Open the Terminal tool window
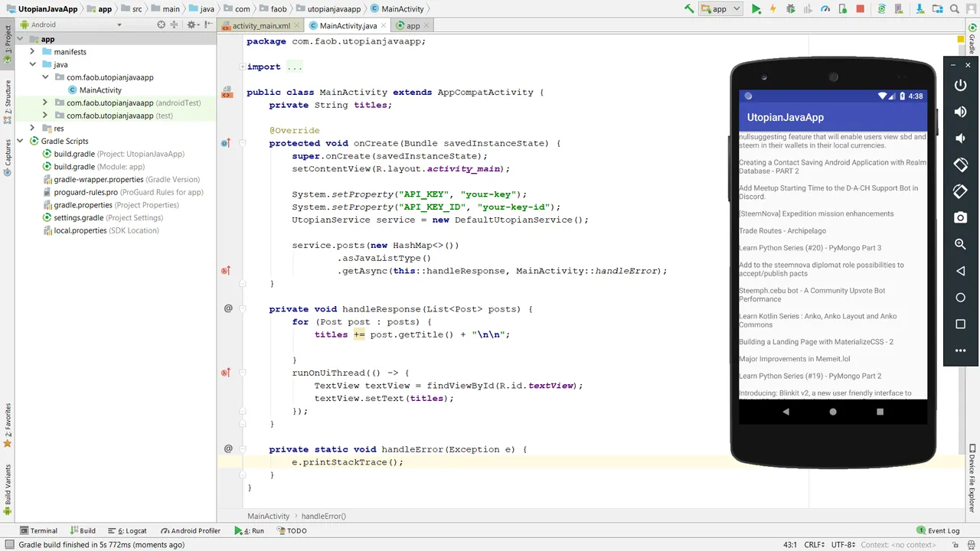This screenshot has width=980, height=551. tap(38, 530)
